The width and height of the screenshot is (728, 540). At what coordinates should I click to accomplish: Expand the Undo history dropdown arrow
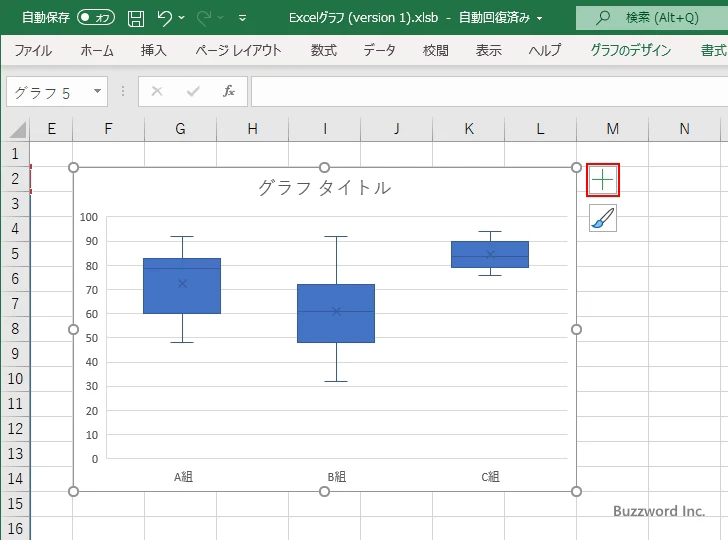click(182, 18)
